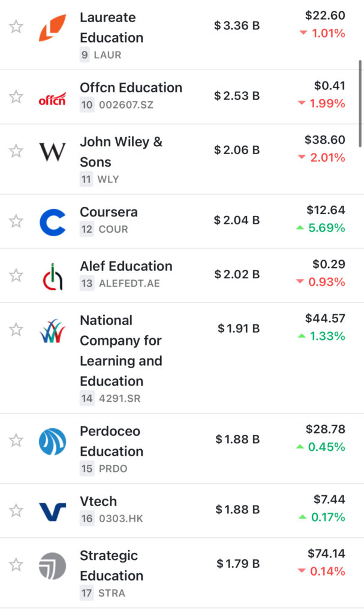
Task: Open National Company for Learning and Education
Action: (121, 351)
